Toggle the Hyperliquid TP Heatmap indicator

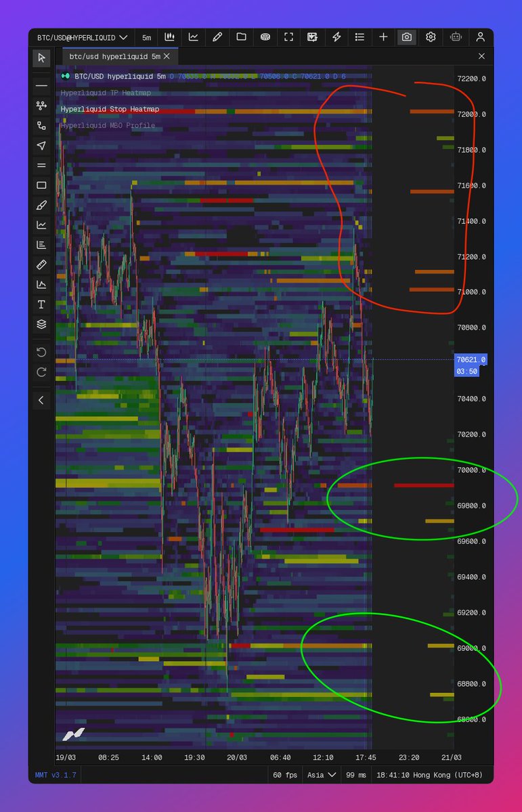pos(106,93)
